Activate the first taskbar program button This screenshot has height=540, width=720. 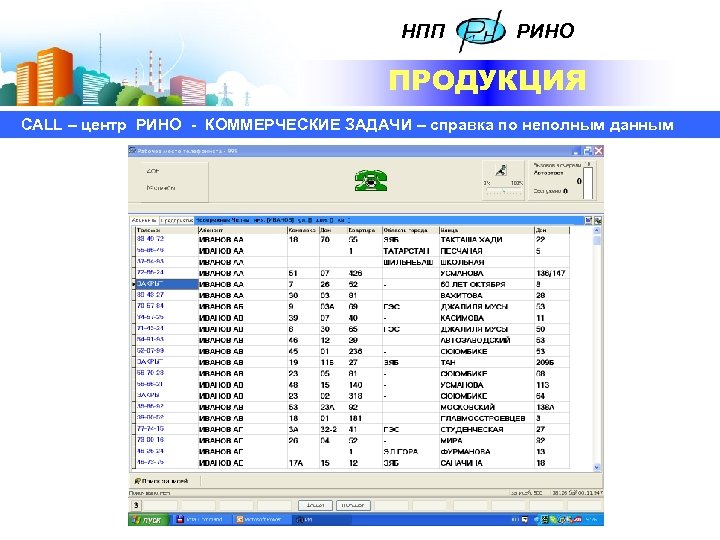coord(200,520)
